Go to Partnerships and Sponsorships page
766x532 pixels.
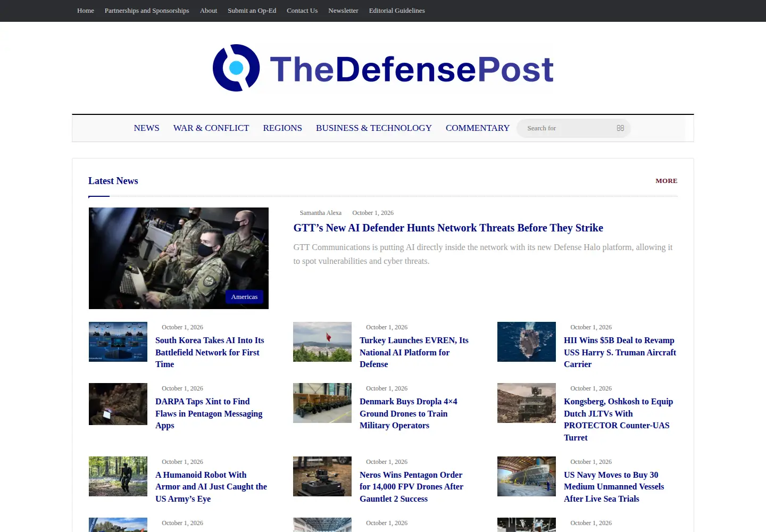[147, 11]
